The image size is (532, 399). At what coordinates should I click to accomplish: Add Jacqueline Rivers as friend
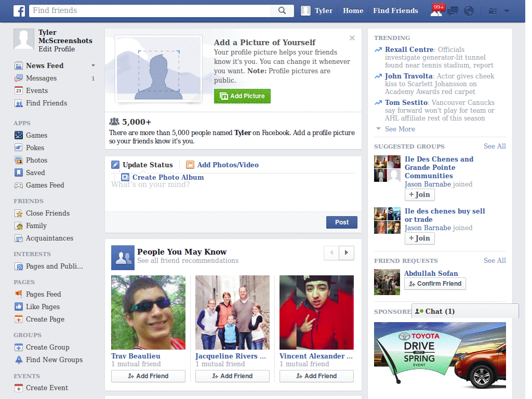point(232,376)
